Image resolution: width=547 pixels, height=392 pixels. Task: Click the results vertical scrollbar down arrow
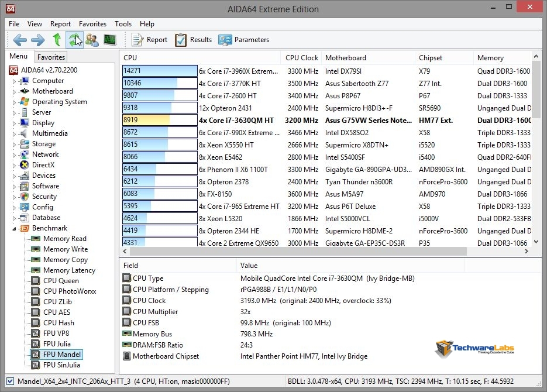click(x=536, y=242)
